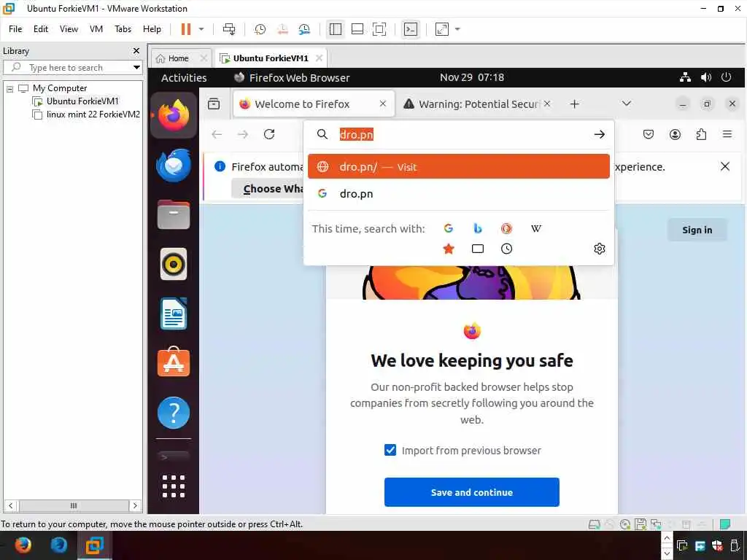Viewport: 747px width, 560px height.
Task: Open Rhythmbox music player from the dock
Action: tap(174, 264)
